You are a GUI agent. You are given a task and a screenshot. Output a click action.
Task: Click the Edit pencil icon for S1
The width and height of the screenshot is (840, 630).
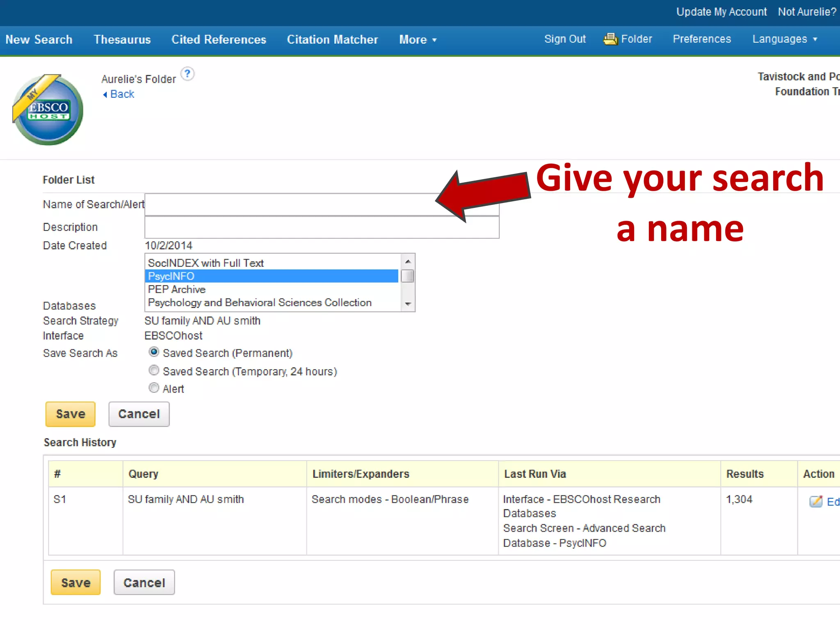pyautogui.click(x=815, y=501)
